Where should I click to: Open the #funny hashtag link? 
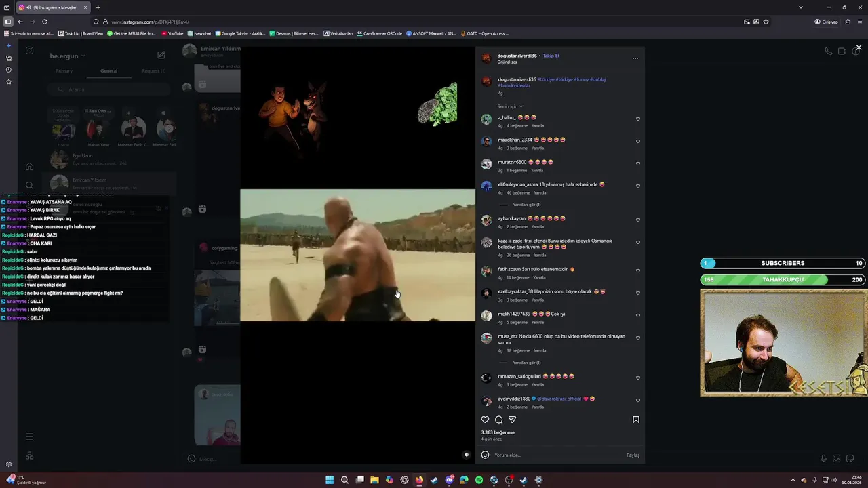point(581,79)
